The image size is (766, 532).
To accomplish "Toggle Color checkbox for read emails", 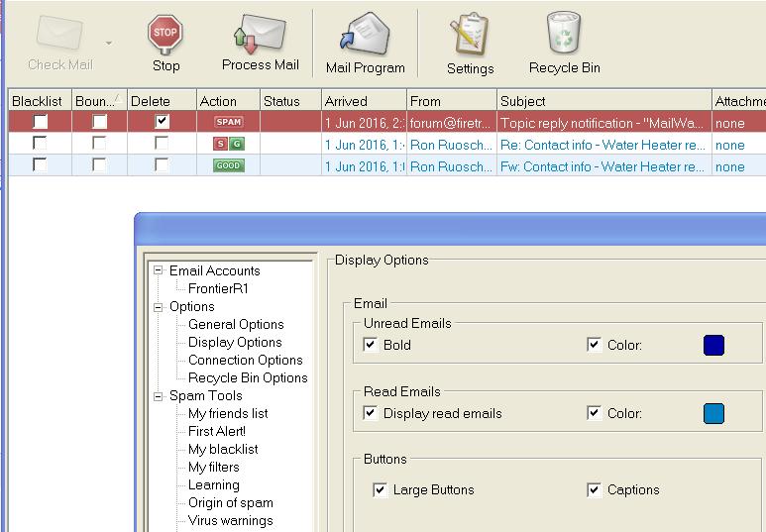I will click(594, 413).
